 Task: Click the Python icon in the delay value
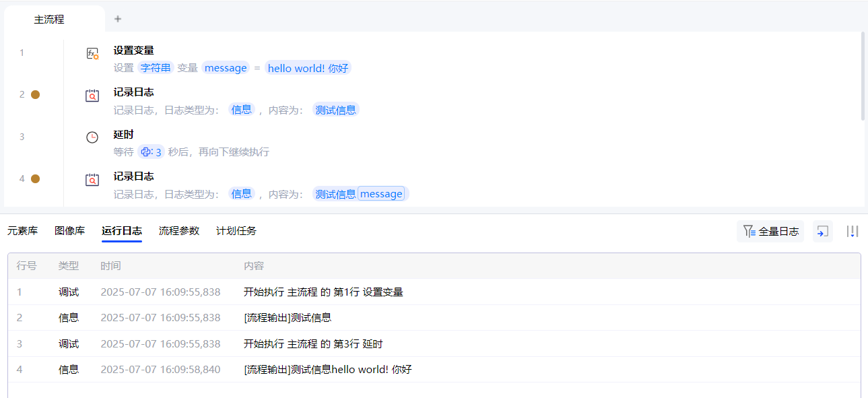click(x=145, y=152)
